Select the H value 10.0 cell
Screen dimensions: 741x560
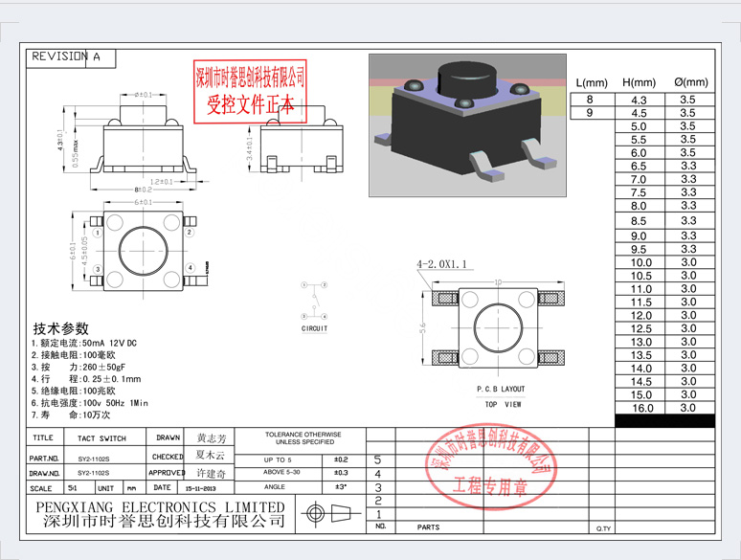(640, 262)
